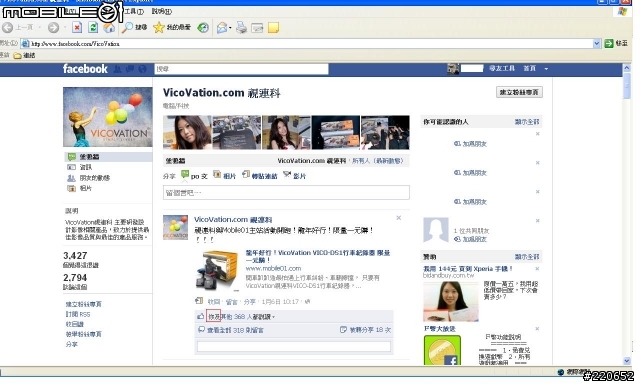Viewport: 640px width, 384px height.
Task: Click 首頁 Home link in blue bar
Action: tap(529, 69)
